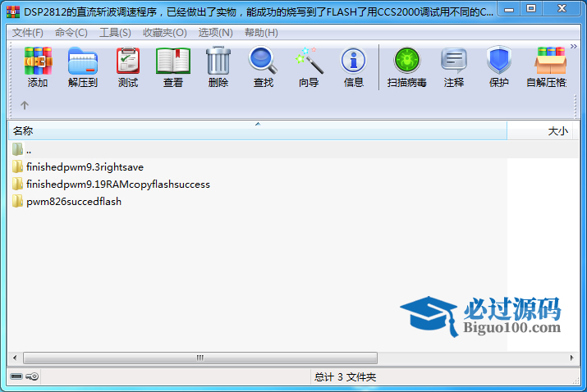This screenshot has width=587, height=392.
Task: Go up one level arrow
Action: click(25, 106)
